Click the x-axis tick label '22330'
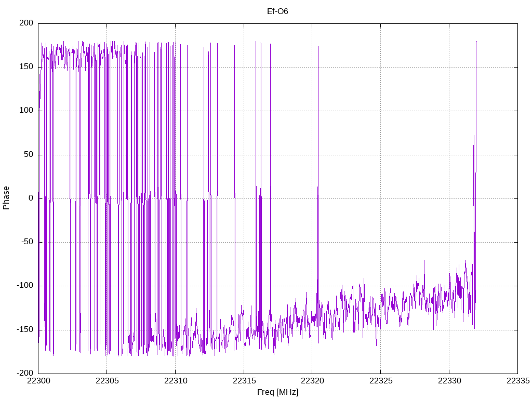The height and width of the screenshot is (399, 532). [x=449, y=381]
